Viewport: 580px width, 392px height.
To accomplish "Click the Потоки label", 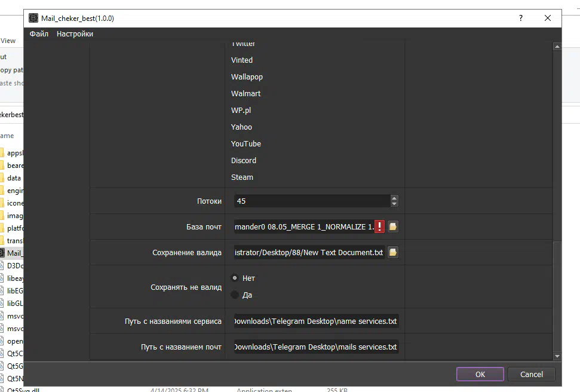I will 210,201.
